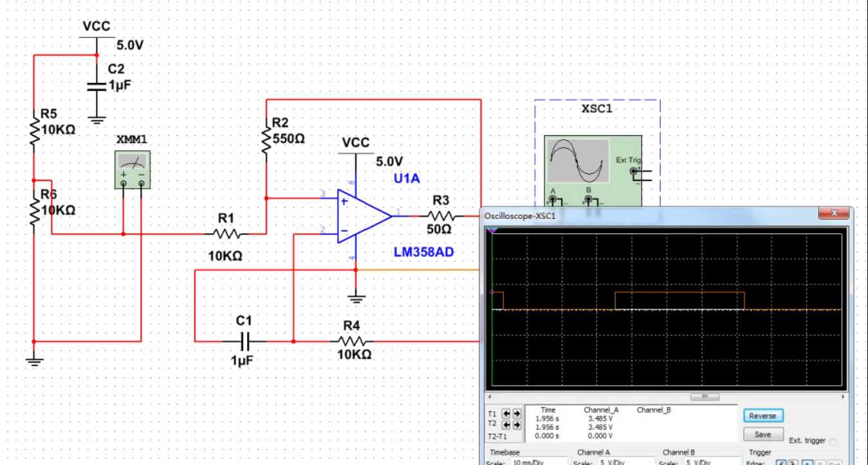Screen dimensions: 868x465
Task: Click the 10KΩ value under R4
Action: [355, 355]
